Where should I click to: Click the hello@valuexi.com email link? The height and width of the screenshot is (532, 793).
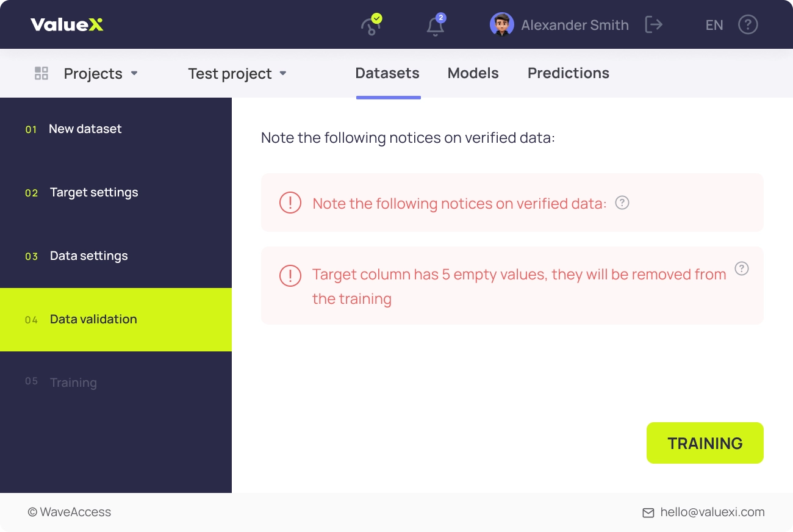point(712,512)
